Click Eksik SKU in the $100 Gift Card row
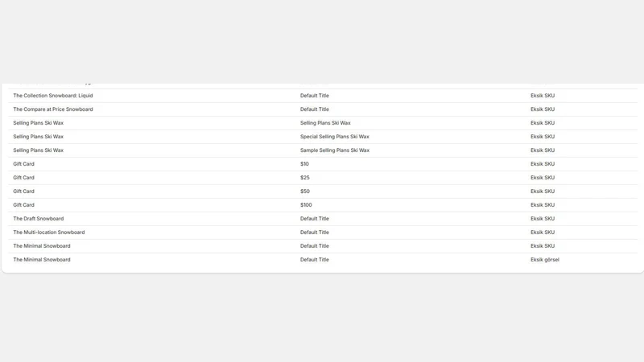 pos(543,205)
